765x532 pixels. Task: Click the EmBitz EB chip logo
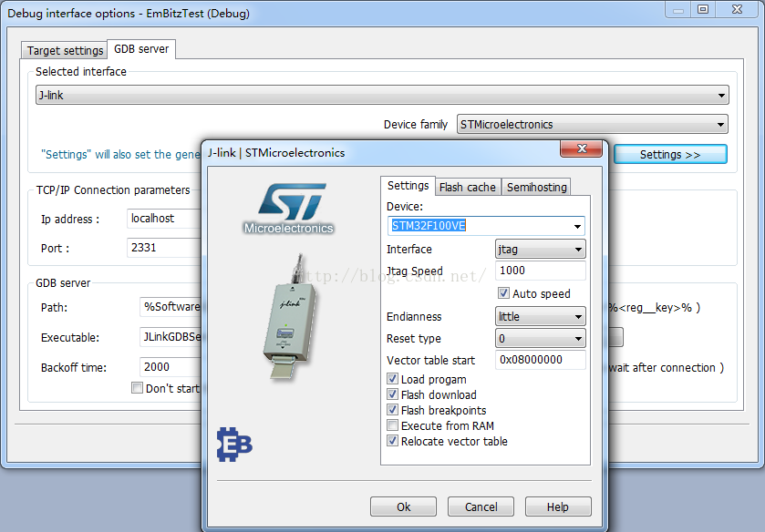pyautogui.click(x=234, y=445)
